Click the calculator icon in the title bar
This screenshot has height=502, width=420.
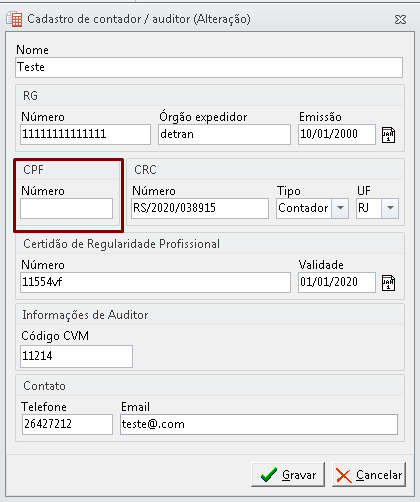(x=14, y=19)
